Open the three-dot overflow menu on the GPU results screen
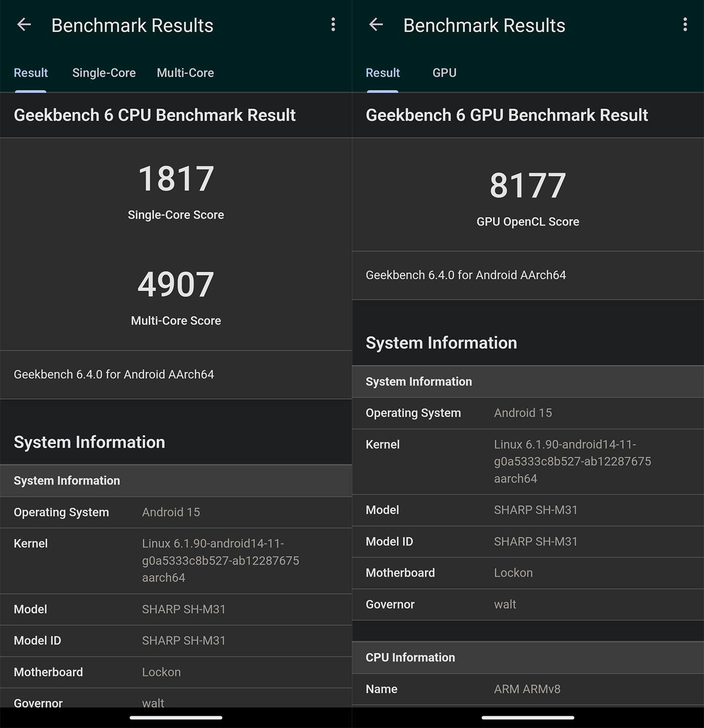Screen dimensions: 704x728 [685, 25]
